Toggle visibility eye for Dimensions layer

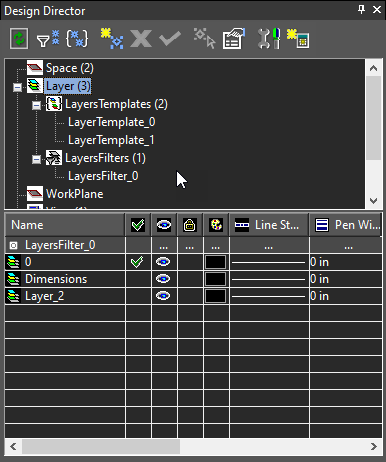(163, 279)
